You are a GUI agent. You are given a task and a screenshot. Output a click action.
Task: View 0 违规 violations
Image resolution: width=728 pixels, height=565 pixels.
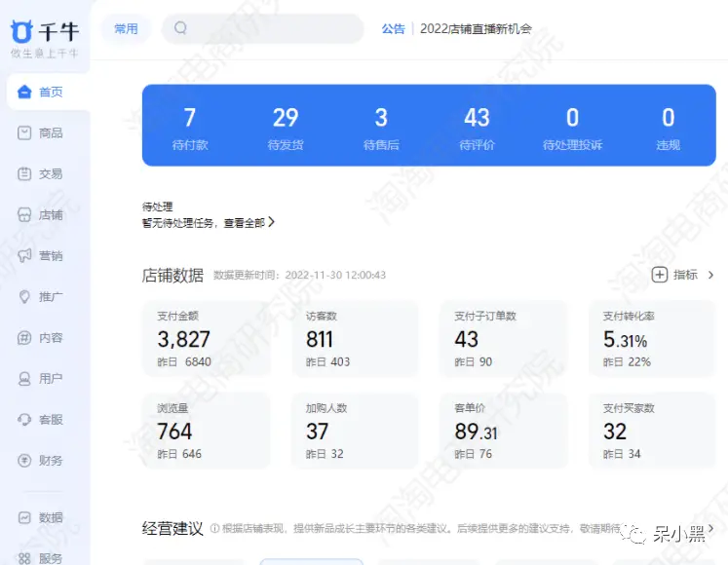coord(669,128)
